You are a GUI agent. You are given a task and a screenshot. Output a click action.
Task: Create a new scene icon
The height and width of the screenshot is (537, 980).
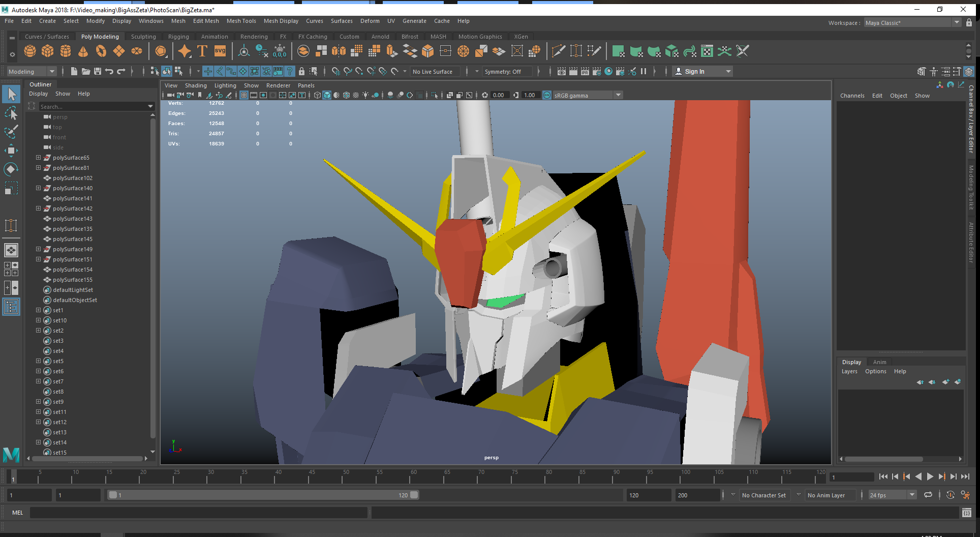pyautogui.click(x=74, y=72)
